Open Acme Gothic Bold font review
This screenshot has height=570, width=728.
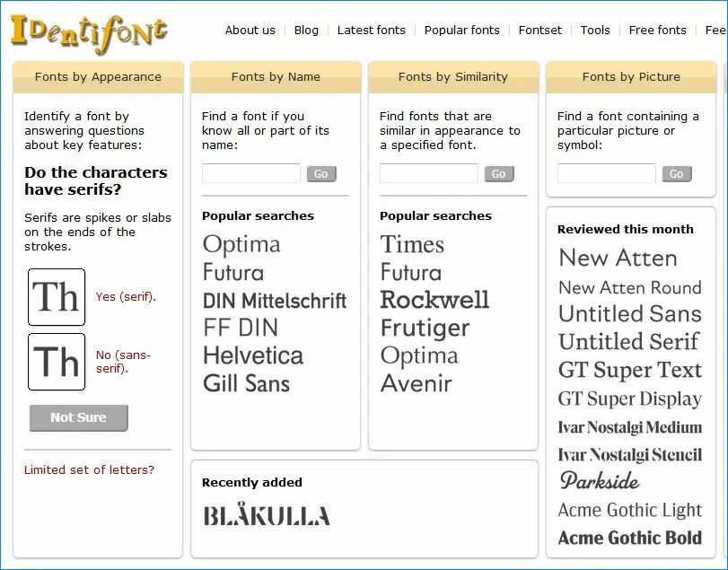(630, 538)
